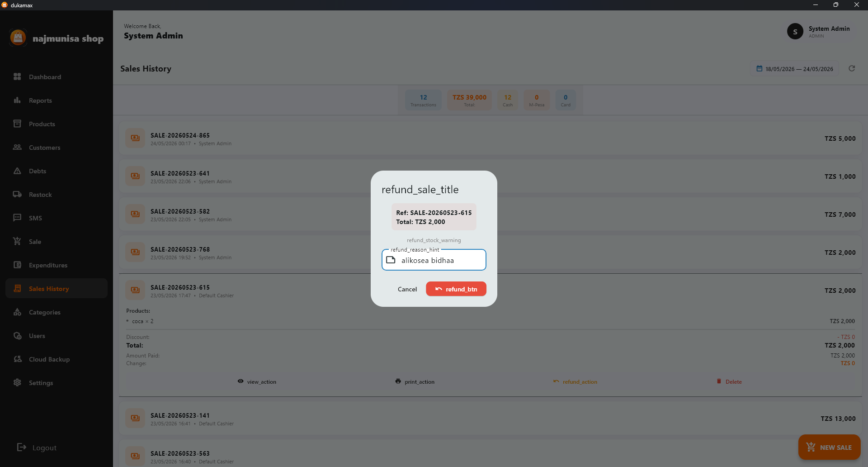The height and width of the screenshot is (467, 868).
Task: Click the calendar icon in date range
Action: coord(759,69)
